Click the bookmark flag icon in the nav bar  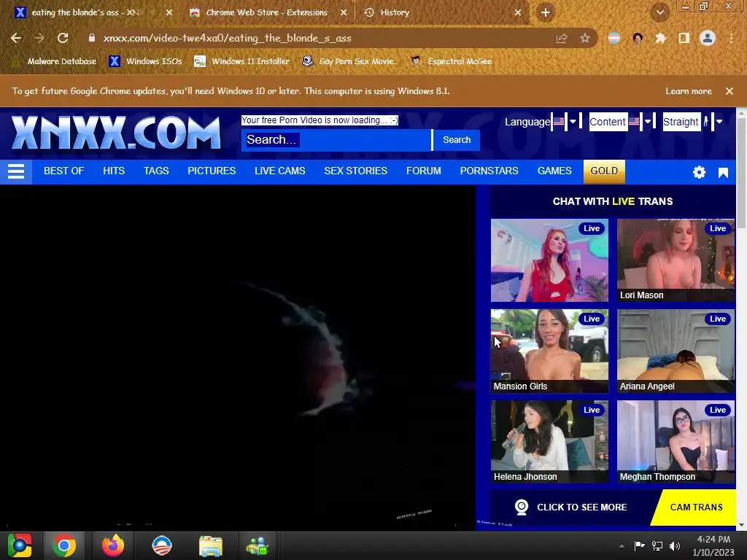click(723, 172)
